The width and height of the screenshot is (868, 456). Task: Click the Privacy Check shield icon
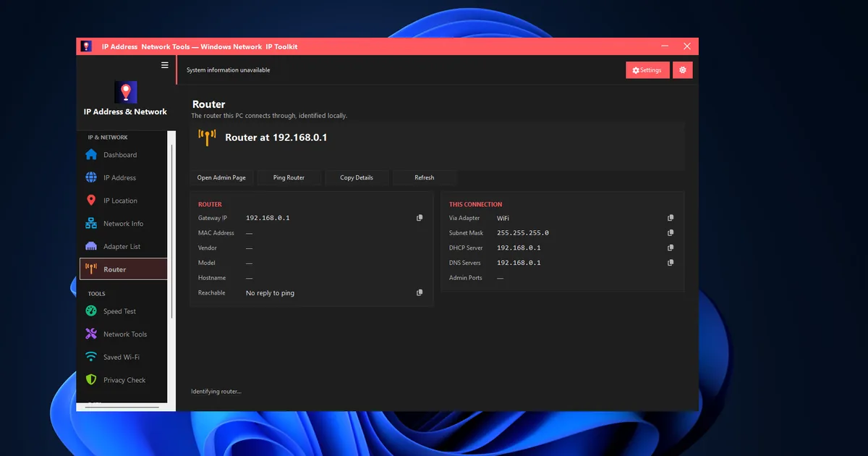[91, 380]
